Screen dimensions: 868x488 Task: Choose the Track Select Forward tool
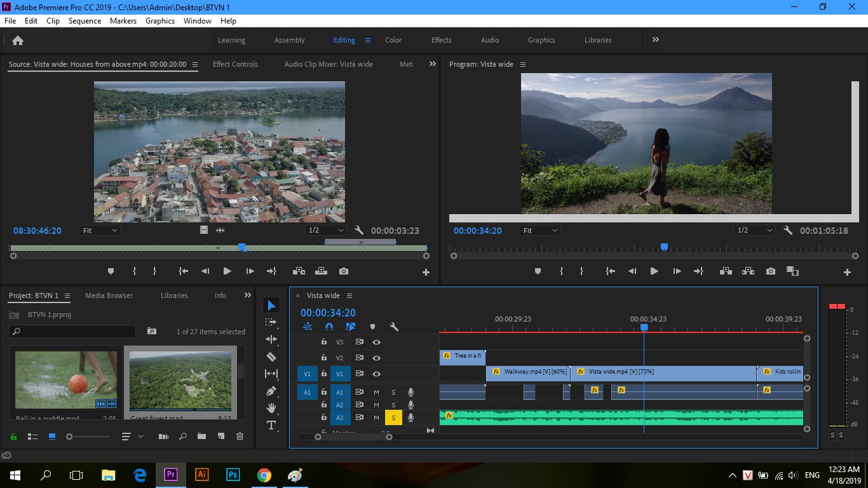point(271,323)
